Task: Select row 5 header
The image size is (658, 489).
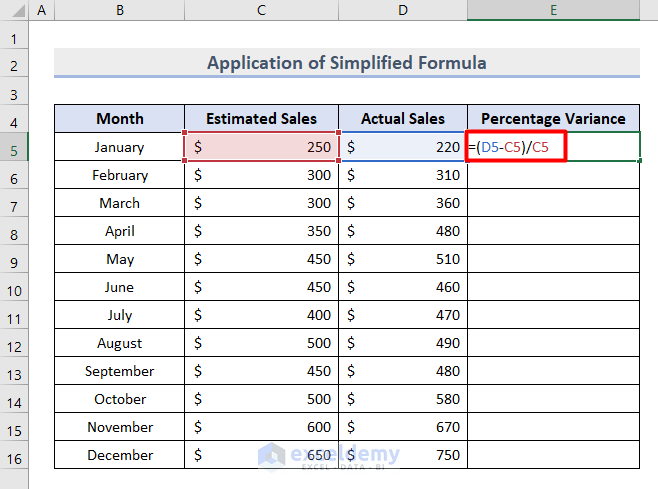Action: tap(14, 148)
